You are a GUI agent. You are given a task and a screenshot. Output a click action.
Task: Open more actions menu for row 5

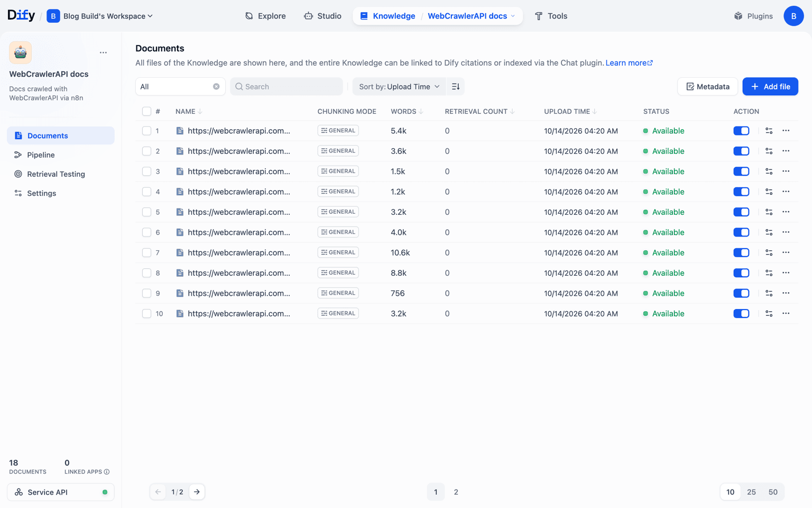786,212
